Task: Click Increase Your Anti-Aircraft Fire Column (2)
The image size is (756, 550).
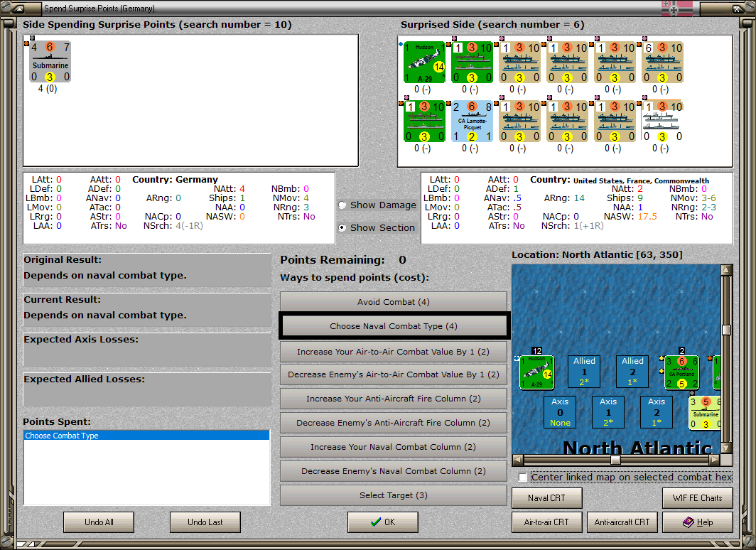Action: click(394, 399)
